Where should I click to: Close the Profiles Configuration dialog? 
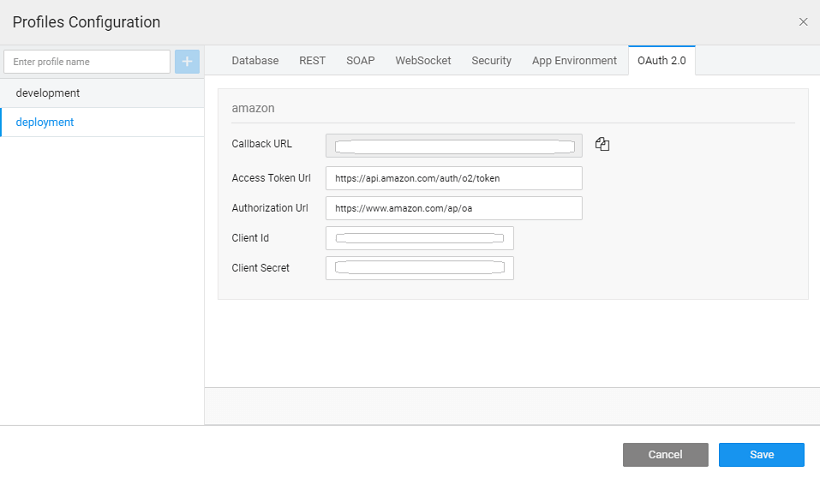coord(803,22)
